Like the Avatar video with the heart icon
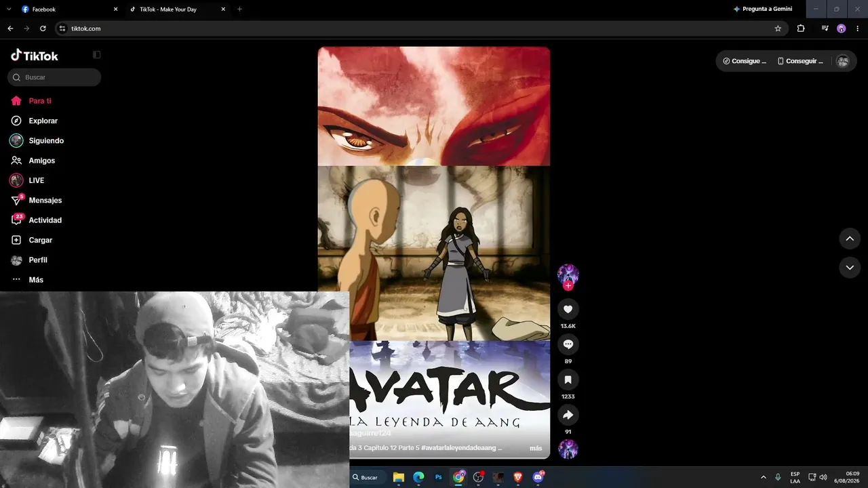 point(568,309)
